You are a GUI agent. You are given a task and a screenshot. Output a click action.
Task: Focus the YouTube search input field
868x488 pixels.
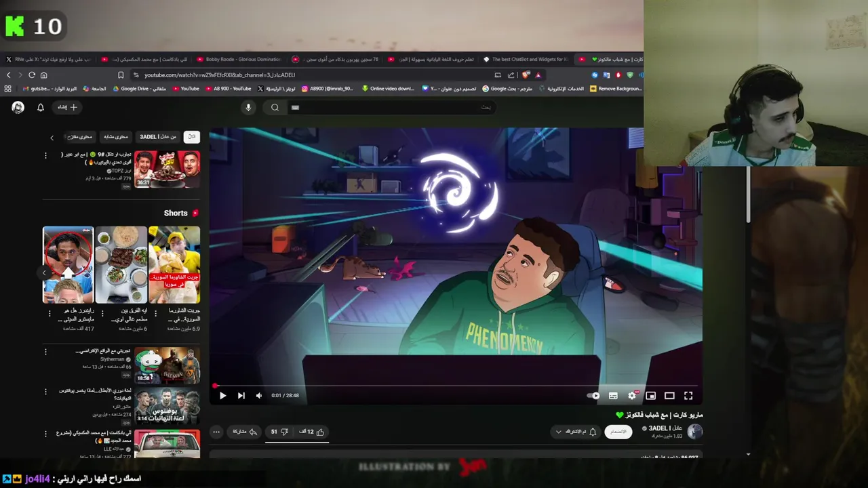click(x=390, y=107)
